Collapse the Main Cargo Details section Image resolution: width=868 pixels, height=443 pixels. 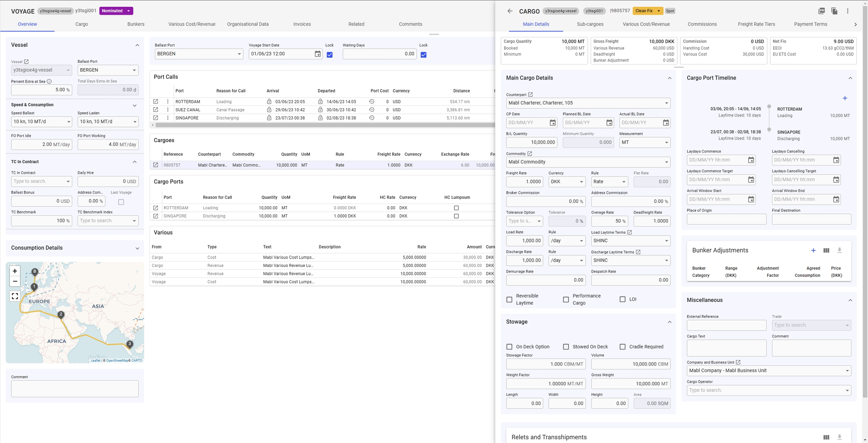(669, 78)
